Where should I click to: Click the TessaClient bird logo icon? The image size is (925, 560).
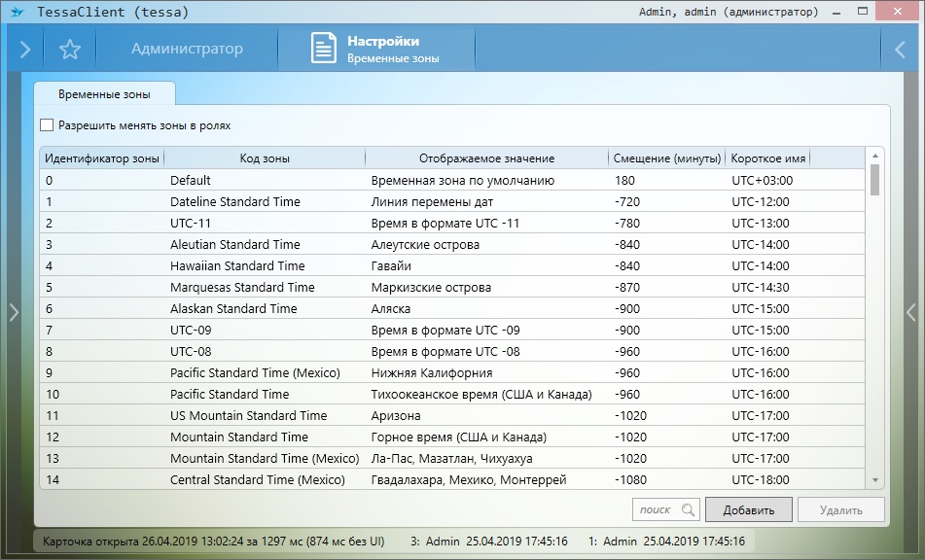tap(17, 13)
